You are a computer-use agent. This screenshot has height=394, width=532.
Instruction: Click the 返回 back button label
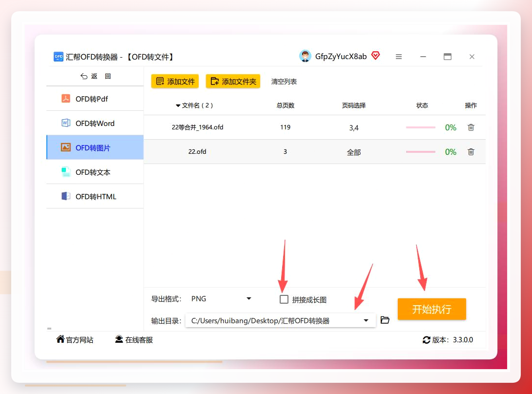click(101, 76)
